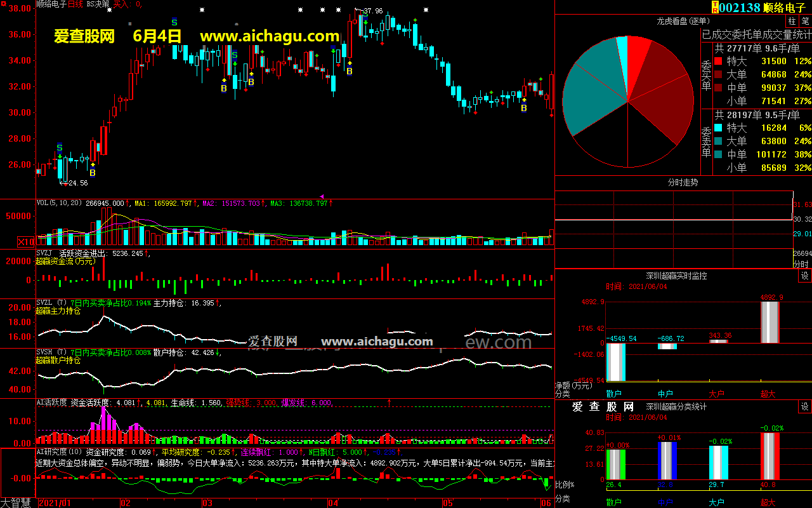Click the 大户 bar showing 343.36
The width and height of the screenshot is (812, 508).
point(718,342)
